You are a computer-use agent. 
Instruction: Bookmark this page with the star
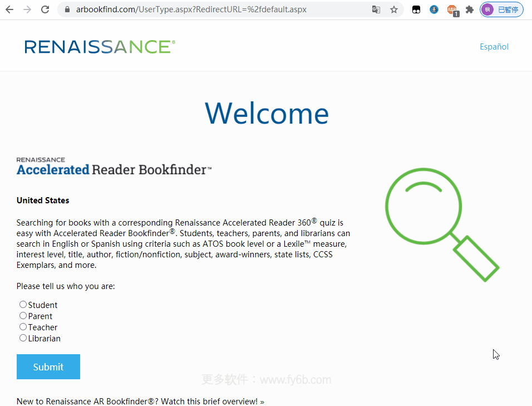[x=393, y=9]
